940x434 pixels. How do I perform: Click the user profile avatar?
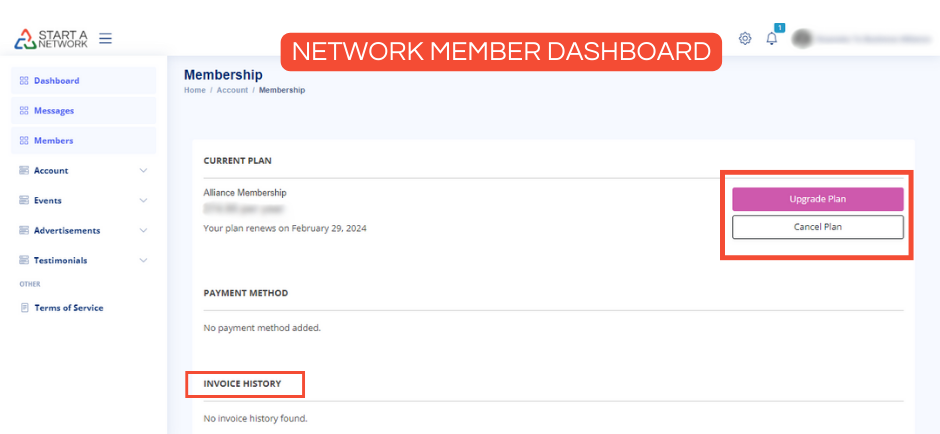point(801,39)
